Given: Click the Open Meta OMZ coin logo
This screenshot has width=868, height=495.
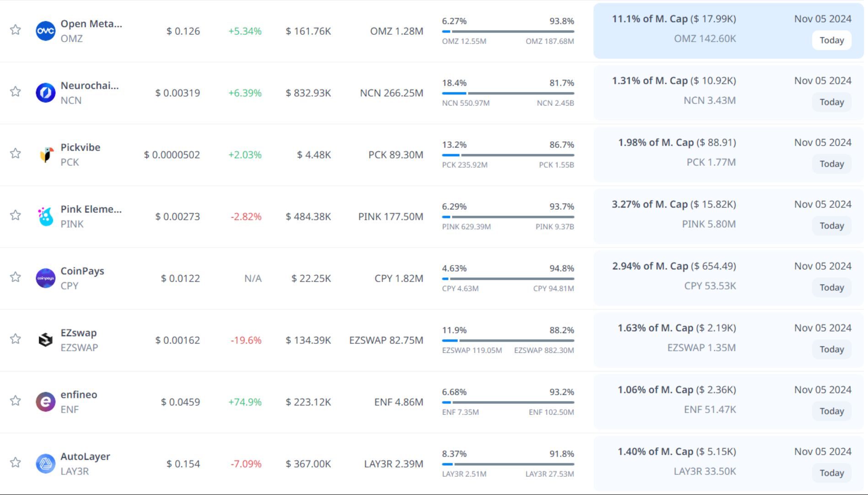Looking at the screenshot, I should 46,31.
